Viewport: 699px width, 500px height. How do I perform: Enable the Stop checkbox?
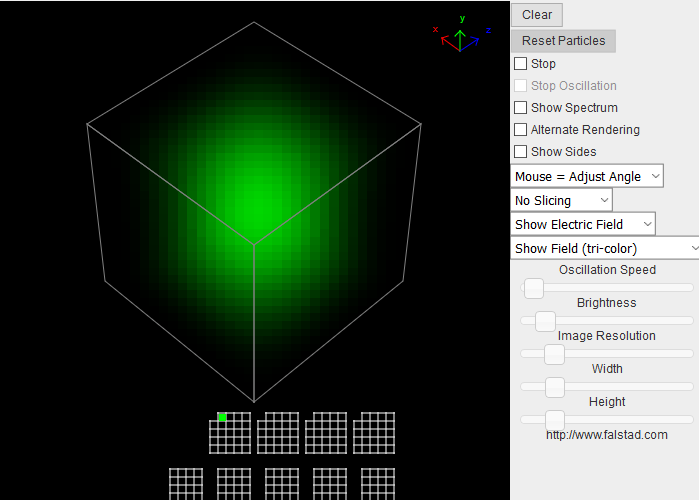(x=520, y=64)
